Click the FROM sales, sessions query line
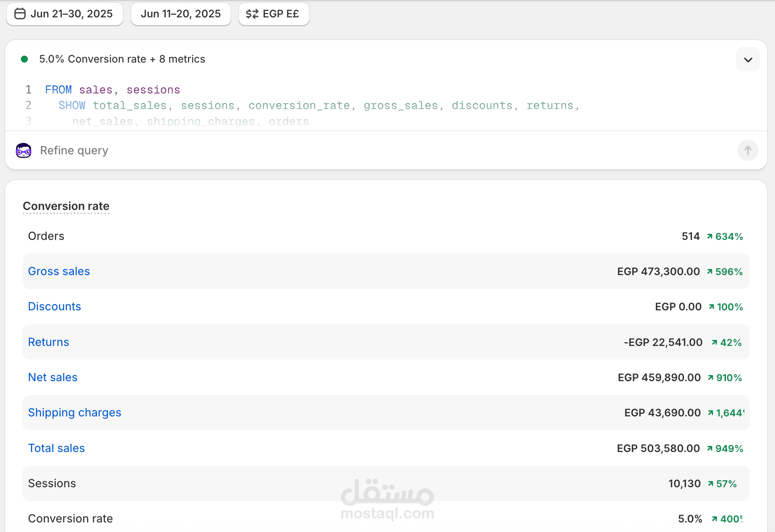The width and height of the screenshot is (775, 532). (x=113, y=90)
